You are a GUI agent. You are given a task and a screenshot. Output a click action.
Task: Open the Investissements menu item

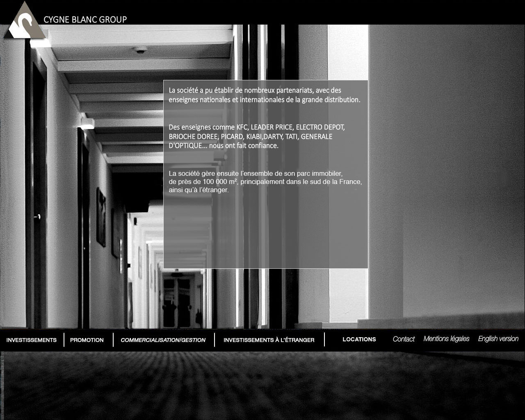(x=32, y=340)
